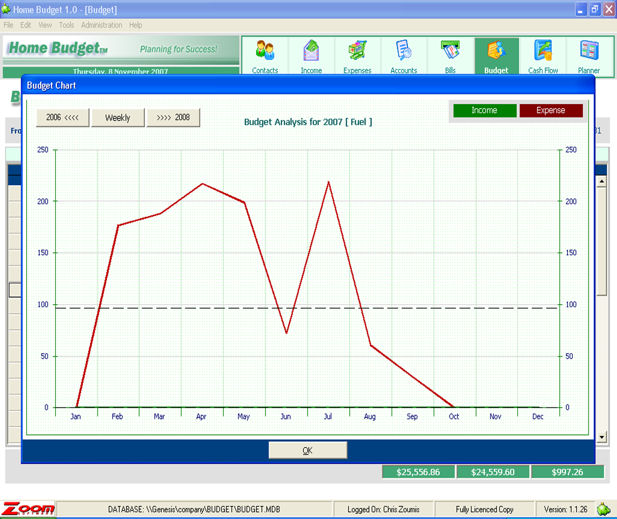Image resolution: width=617 pixels, height=519 pixels.
Task: Click the Home Budget title bar app icon
Action: point(6,9)
